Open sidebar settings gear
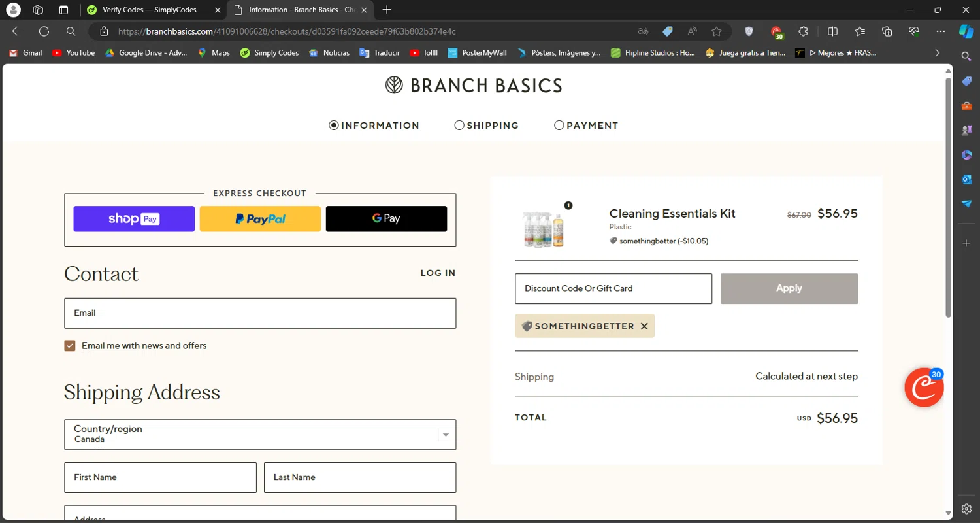Viewport: 980px width, 523px height. (x=966, y=509)
